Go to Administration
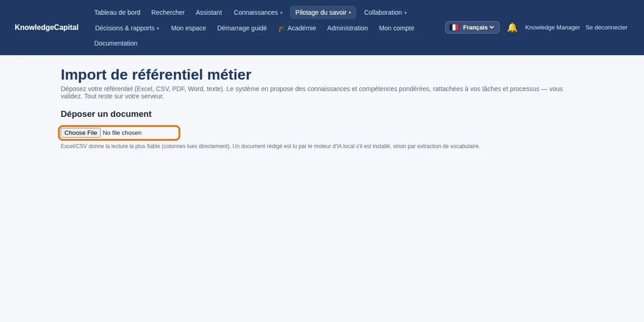The width and height of the screenshot is (644, 322). (x=347, y=28)
